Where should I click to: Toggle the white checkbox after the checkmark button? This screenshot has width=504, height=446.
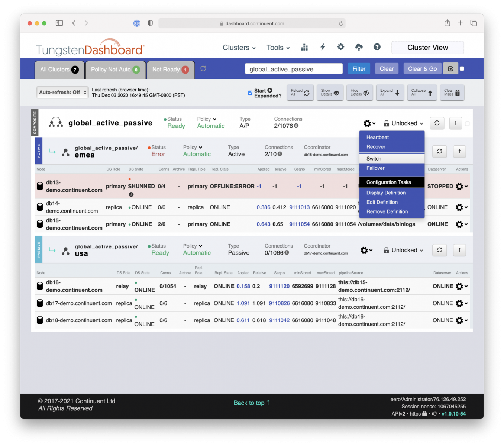(x=462, y=69)
